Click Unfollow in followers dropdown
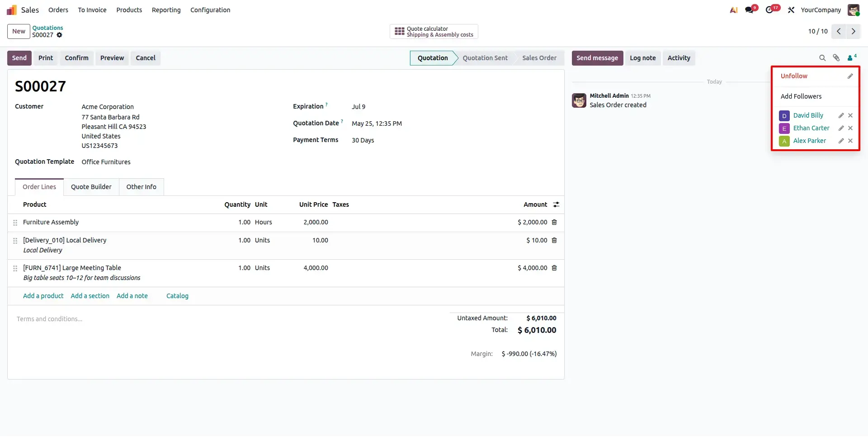Viewport: 868px width, 437px height. [794, 76]
